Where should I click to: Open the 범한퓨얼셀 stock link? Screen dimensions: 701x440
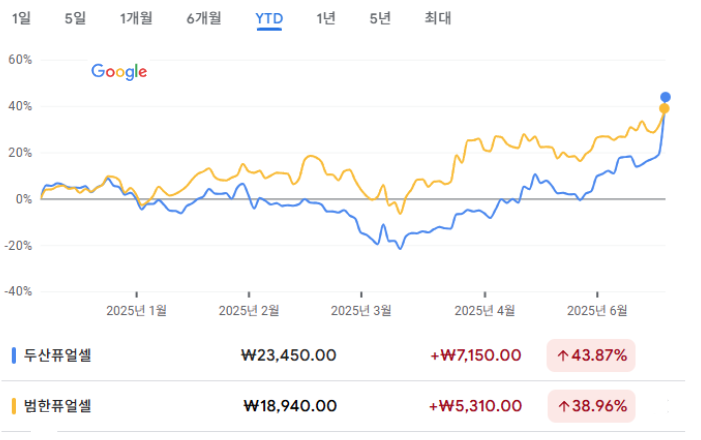(x=58, y=406)
